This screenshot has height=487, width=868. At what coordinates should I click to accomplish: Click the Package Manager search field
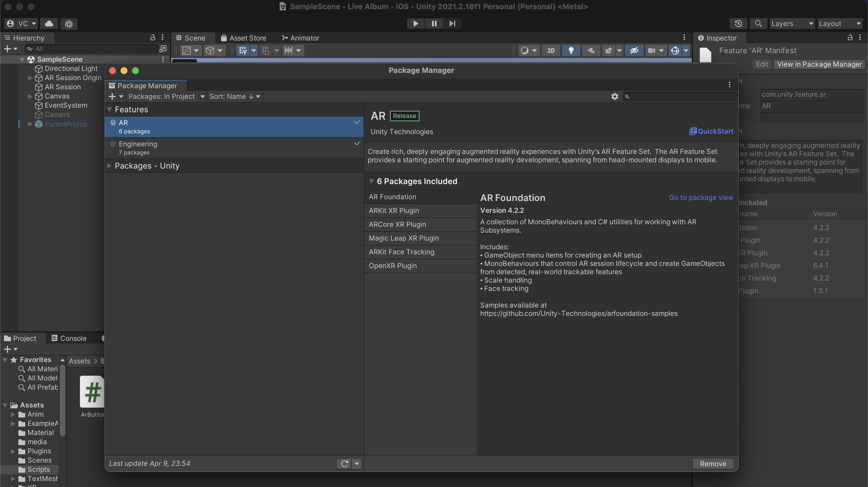point(680,97)
